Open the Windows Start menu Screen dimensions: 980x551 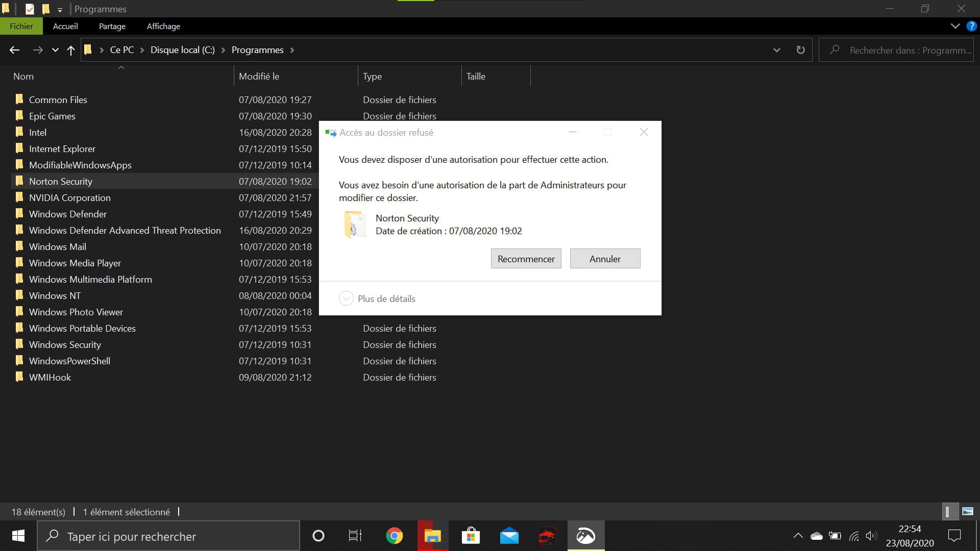(x=18, y=536)
